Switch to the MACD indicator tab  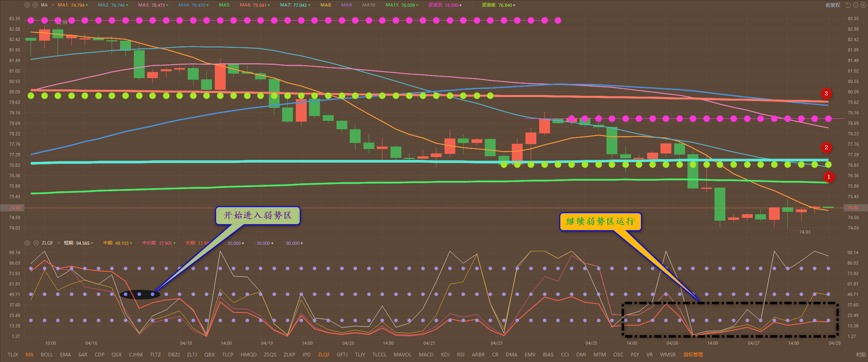pos(426,355)
